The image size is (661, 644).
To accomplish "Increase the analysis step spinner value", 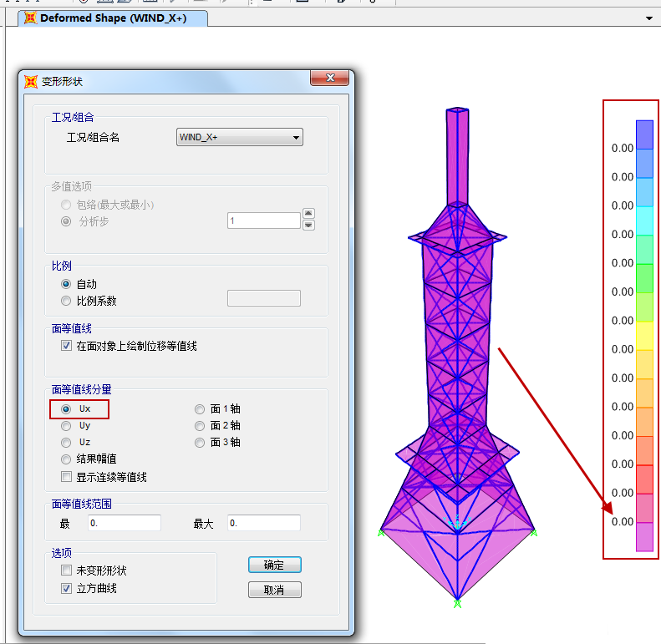I will pyautogui.click(x=308, y=214).
